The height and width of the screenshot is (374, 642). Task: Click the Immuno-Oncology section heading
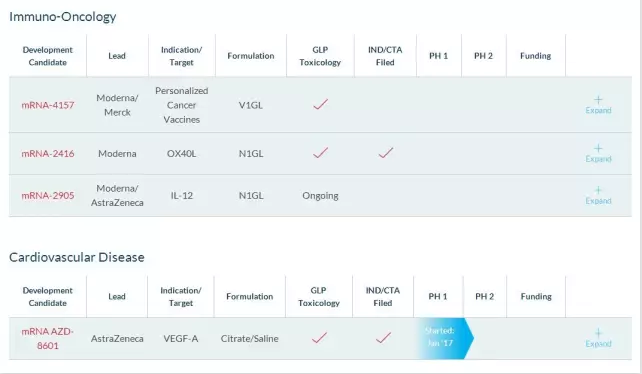tap(63, 17)
